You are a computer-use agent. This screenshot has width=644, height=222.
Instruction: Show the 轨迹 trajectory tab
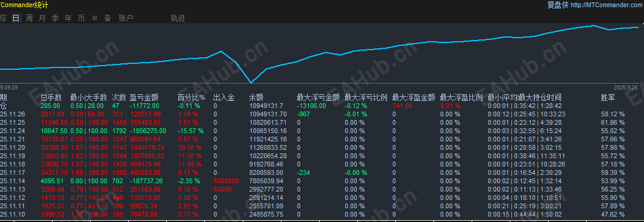[178, 18]
